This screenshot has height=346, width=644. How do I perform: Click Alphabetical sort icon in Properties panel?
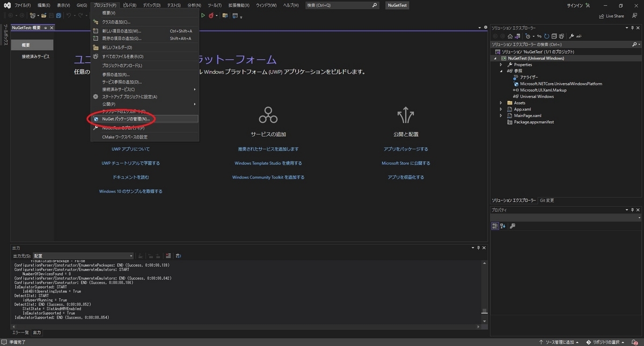503,226
